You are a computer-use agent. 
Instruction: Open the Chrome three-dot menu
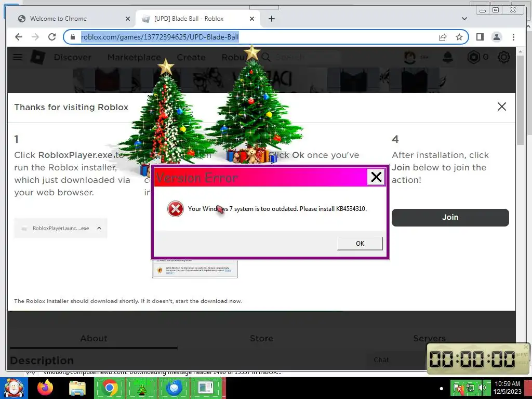click(513, 37)
